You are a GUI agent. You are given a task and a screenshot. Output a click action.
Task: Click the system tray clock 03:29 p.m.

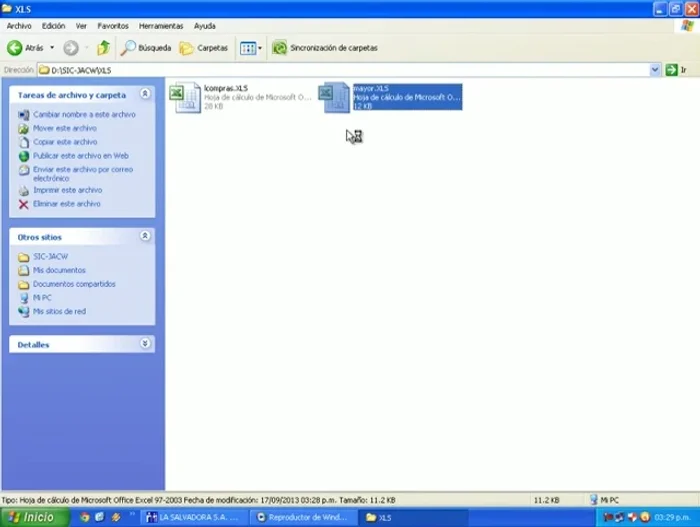click(673, 517)
